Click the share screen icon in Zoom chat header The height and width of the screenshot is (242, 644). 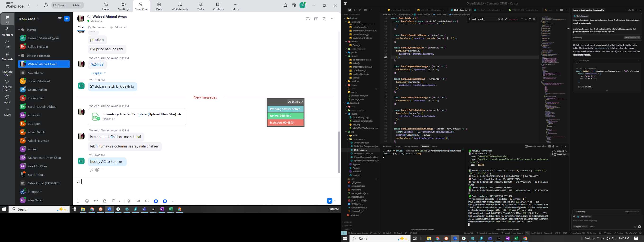316,19
